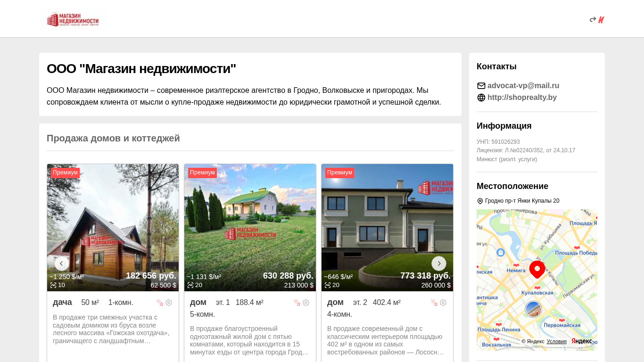
Task: Open the http://shoprealty.by website link
Action: 522,98
